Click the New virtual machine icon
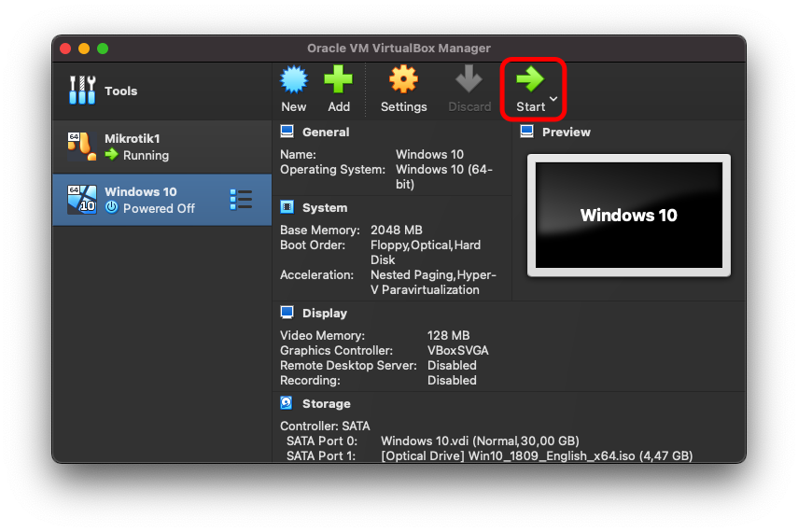 (293, 80)
